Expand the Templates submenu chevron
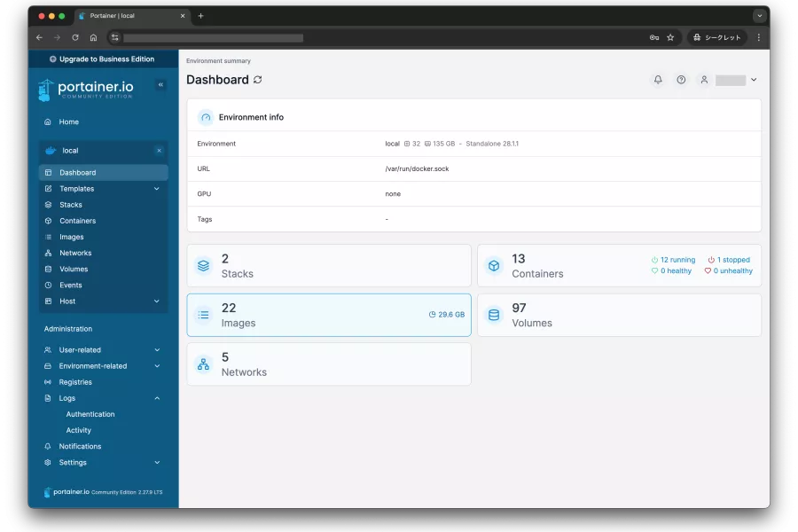 click(157, 188)
